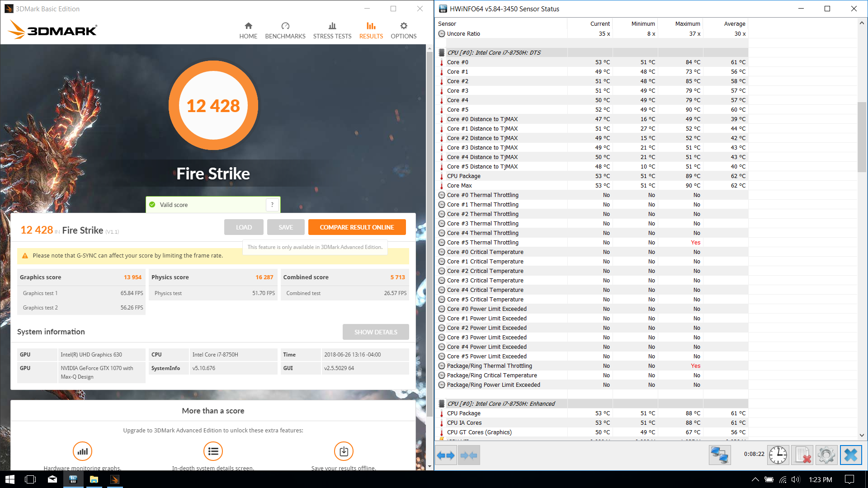Click HWiNFO logging sheet icon
Screen dimensions: 868x488
click(x=802, y=455)
